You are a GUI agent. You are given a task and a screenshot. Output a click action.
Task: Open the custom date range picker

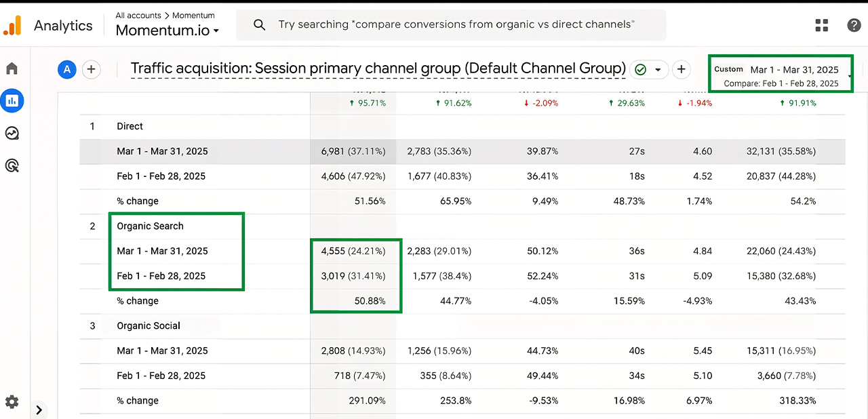coord(781,73)
